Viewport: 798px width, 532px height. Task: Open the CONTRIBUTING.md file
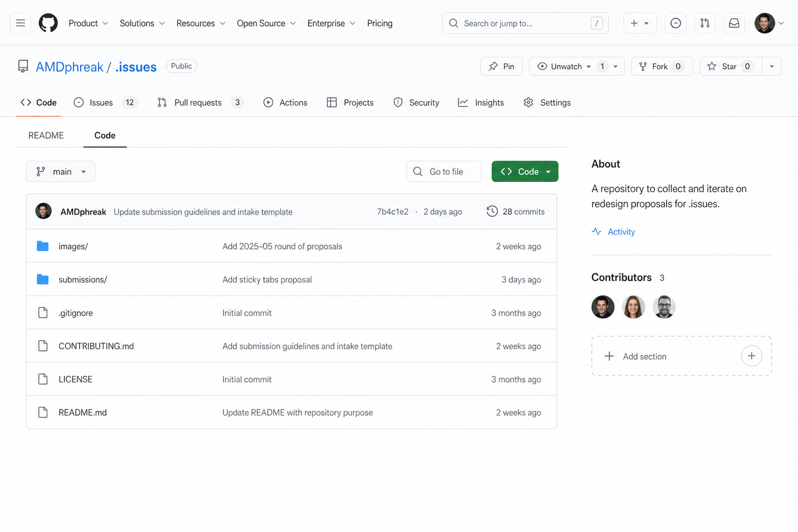[x=96, y=346]
